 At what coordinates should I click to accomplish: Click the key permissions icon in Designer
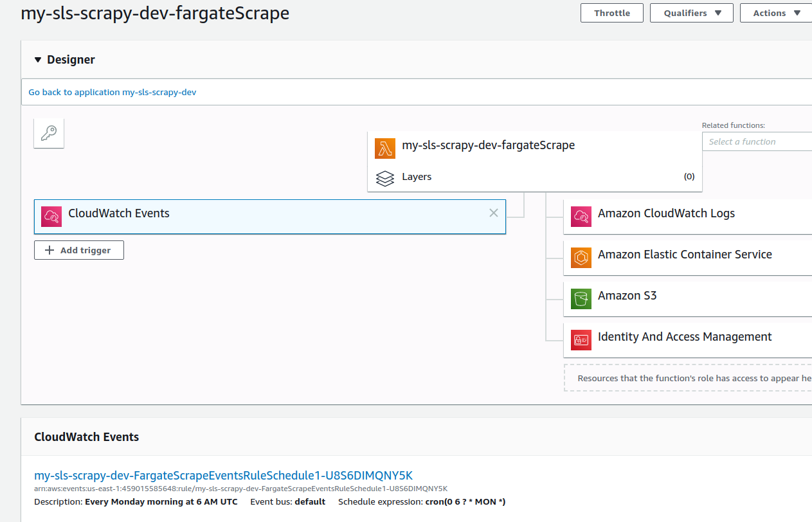click(x=48, y=133)
